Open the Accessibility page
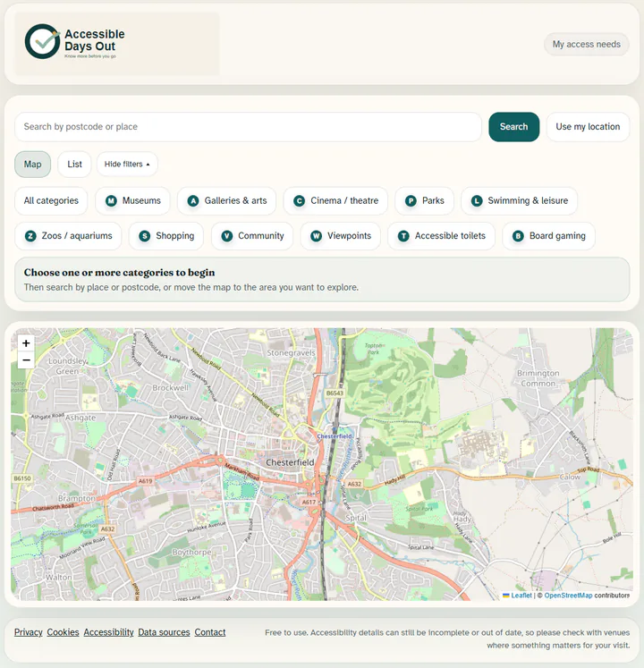Screen dimensions: 644x668 pos(109,632)
